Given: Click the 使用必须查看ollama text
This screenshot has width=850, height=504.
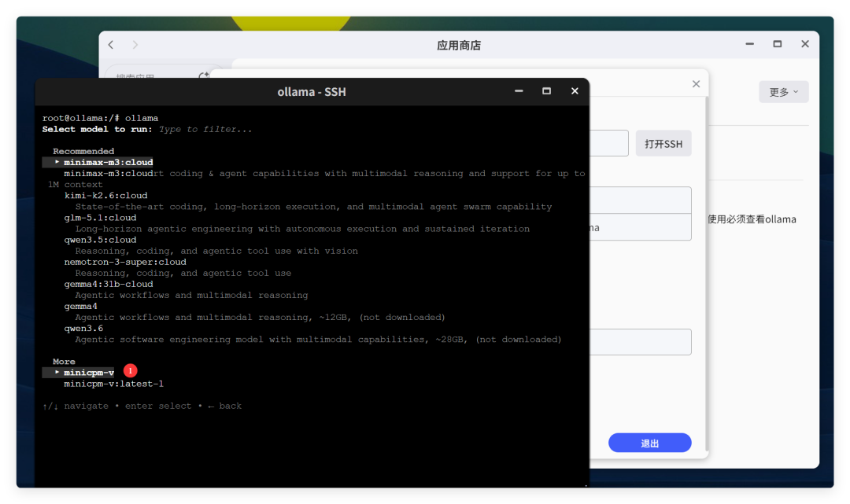Looking at the screenshot, I should coord(752,219).
